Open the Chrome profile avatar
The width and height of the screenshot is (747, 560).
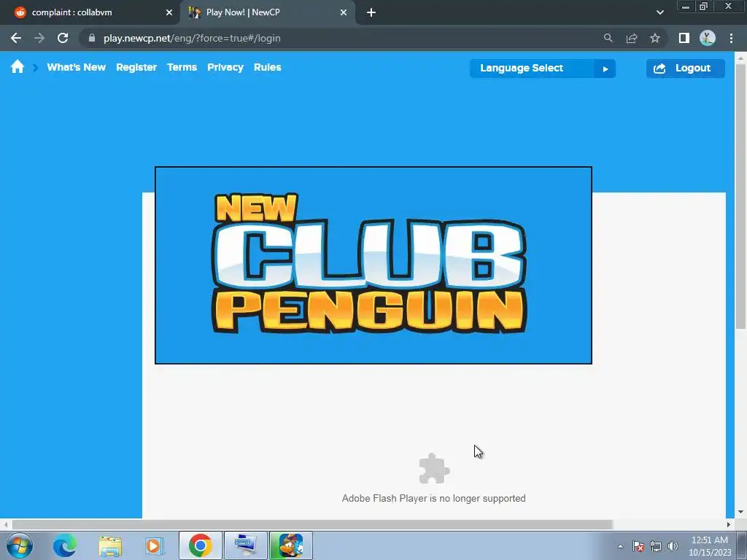pyautogui.click(x=708, y=38)
